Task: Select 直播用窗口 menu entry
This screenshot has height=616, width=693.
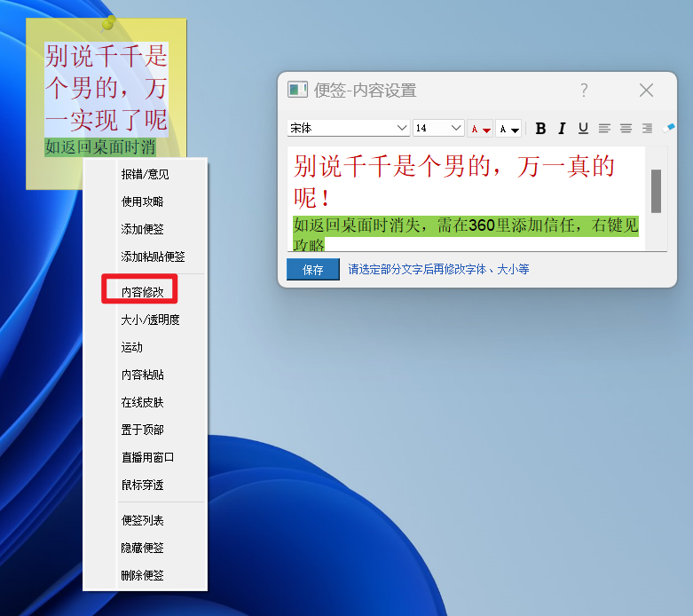Action: (x=147, y=457)
